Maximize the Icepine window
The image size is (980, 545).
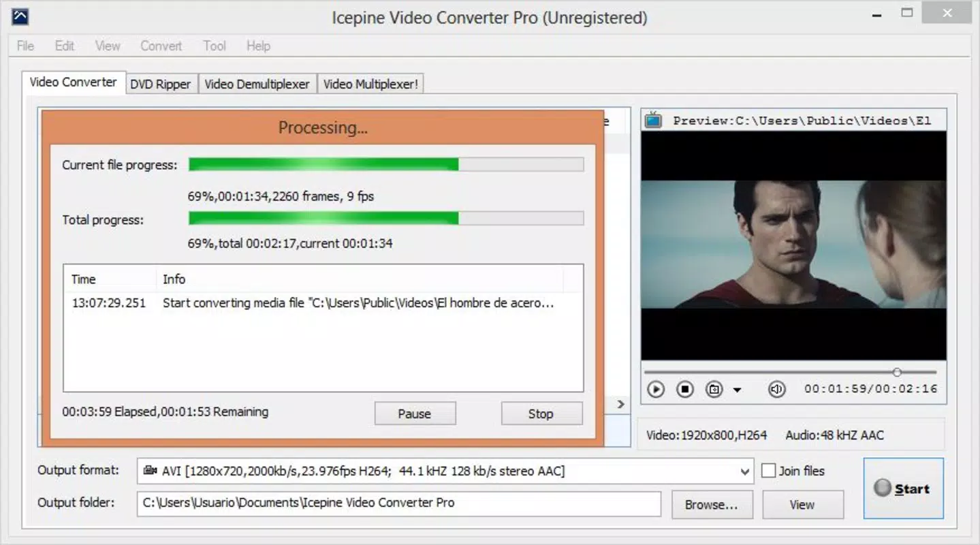tap(906, 12)
